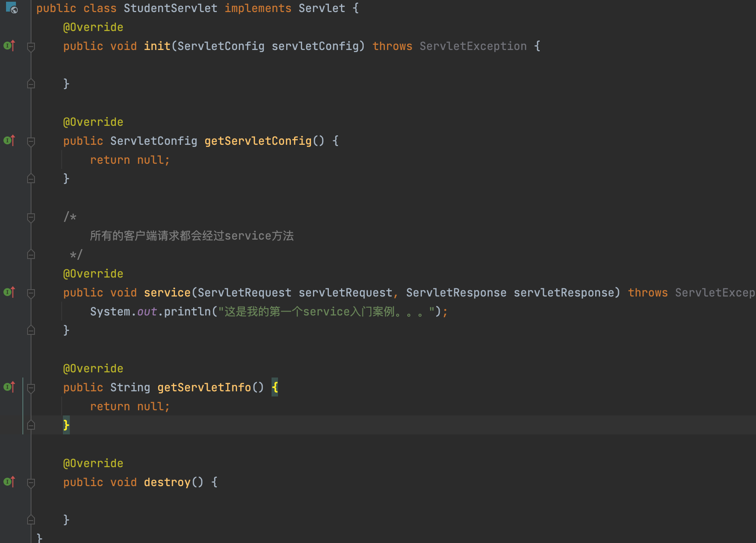This screenshot has height=543, width=756.
Task: Click the servletResponse parameter name
Action: click(564, 293)
